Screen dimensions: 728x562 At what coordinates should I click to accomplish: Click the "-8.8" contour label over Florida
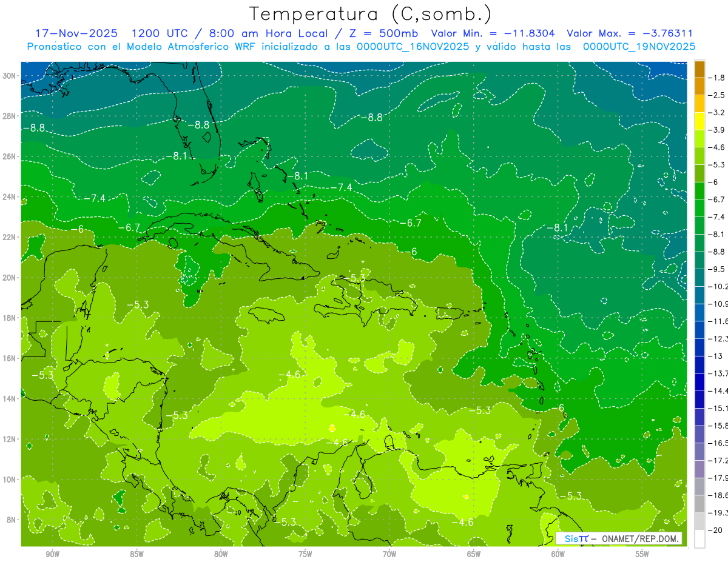(198, 125)
